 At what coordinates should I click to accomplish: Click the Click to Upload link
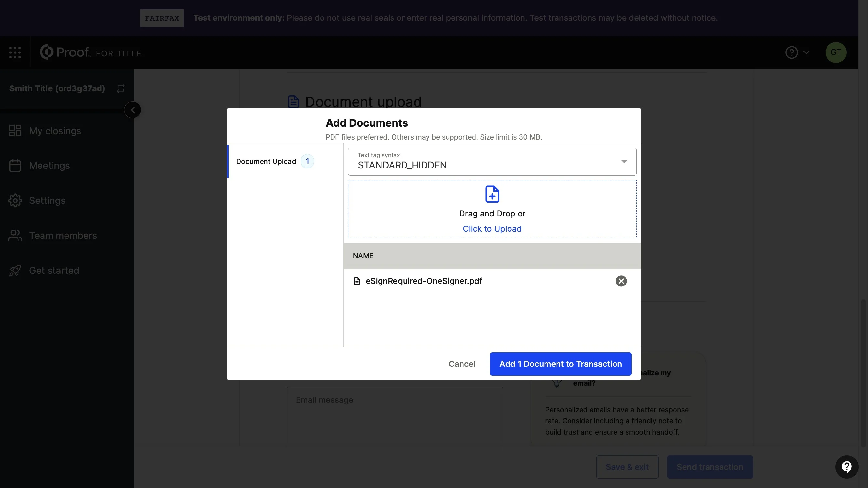pyautogui.click(x=492, y=229)
